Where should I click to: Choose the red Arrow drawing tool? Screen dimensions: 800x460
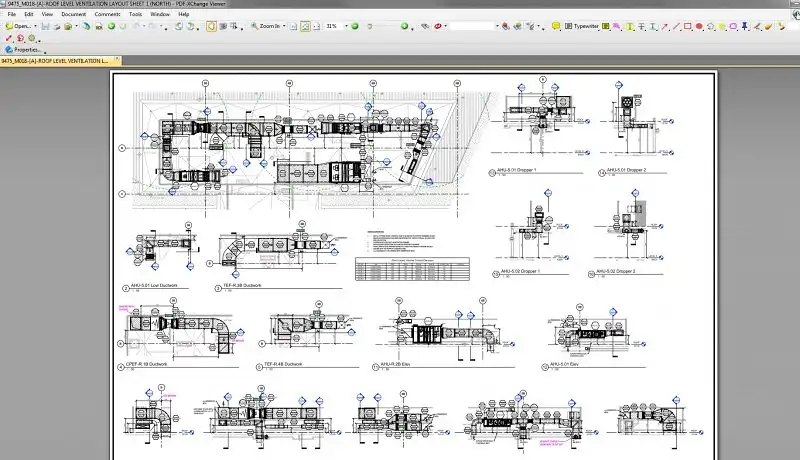[664, 26]
